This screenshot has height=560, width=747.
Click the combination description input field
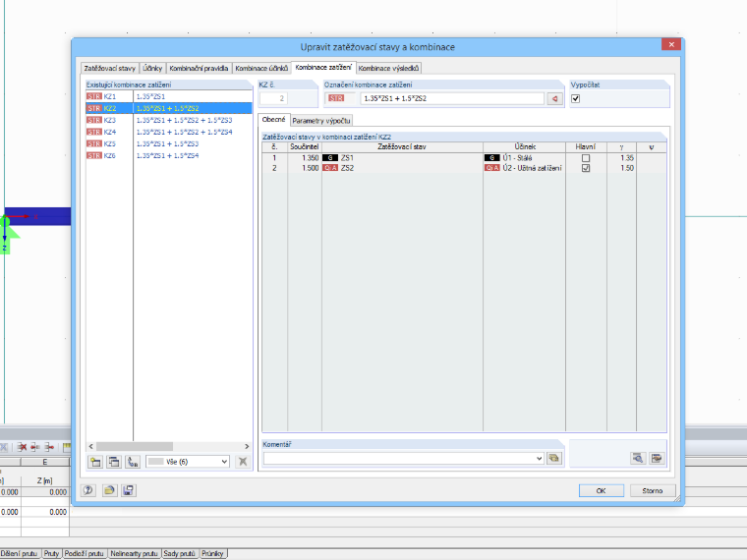point(451,98)
